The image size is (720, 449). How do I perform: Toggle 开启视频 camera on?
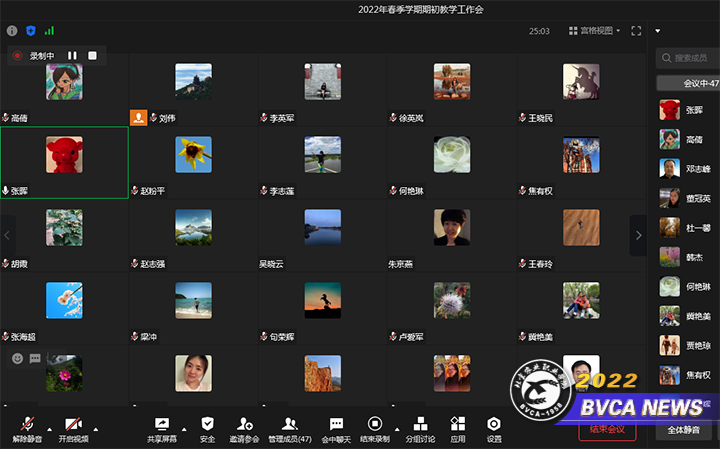point(72,427)
